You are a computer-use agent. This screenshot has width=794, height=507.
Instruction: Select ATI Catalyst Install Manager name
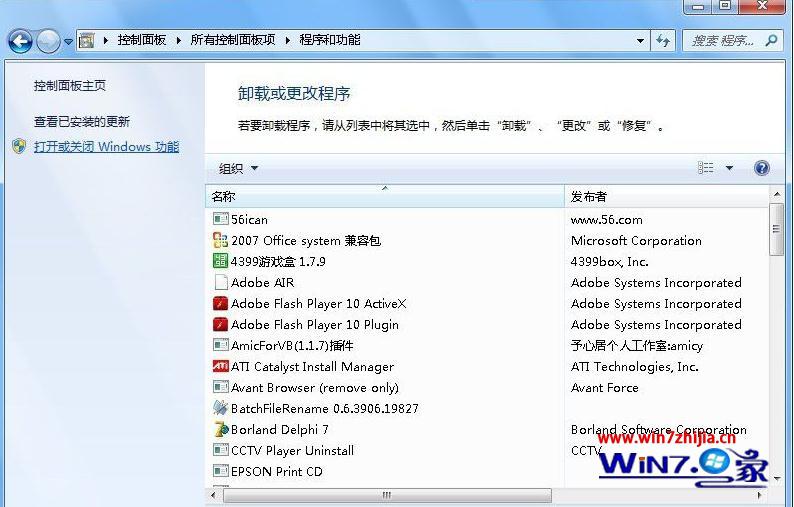[x=312, y=367]
